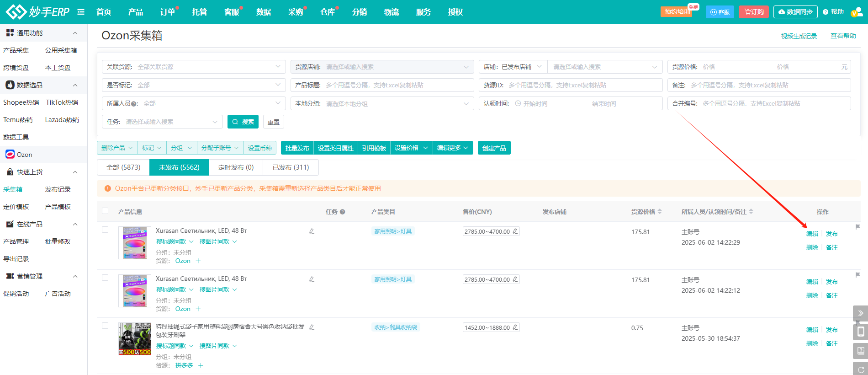Check the first Xurasan product row checkbox
This screenshot has height=375, width=868.
[105, 230]
